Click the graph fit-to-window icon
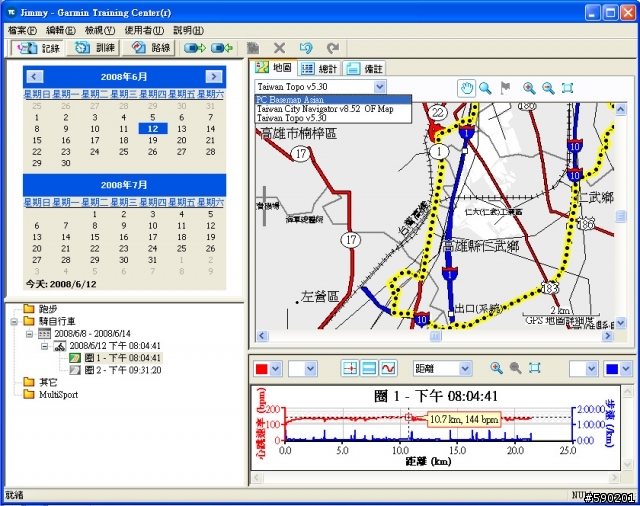This screenshot has height=506, width=640. pos(535,368)
